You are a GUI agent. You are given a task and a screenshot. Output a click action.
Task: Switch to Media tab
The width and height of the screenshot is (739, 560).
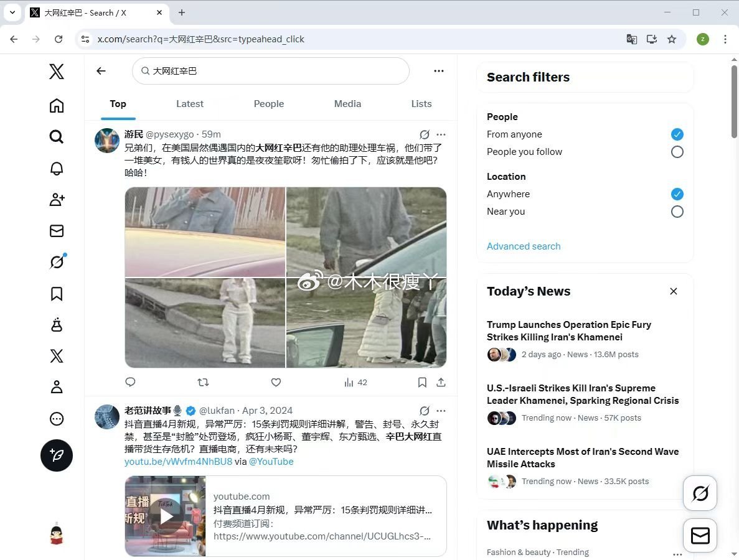pos(347,104)
